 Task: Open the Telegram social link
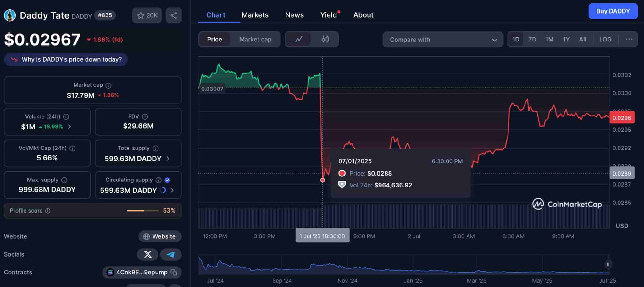point(171,254)
